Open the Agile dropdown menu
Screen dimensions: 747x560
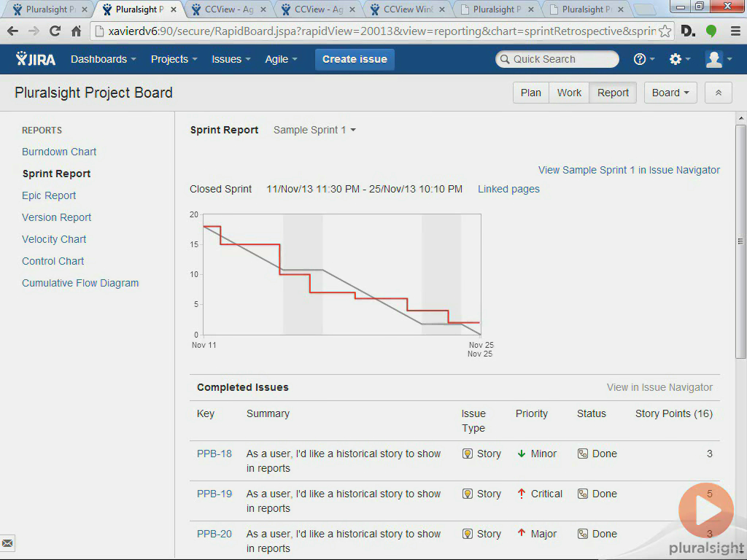pyautogui.click(x=281, y=59)
